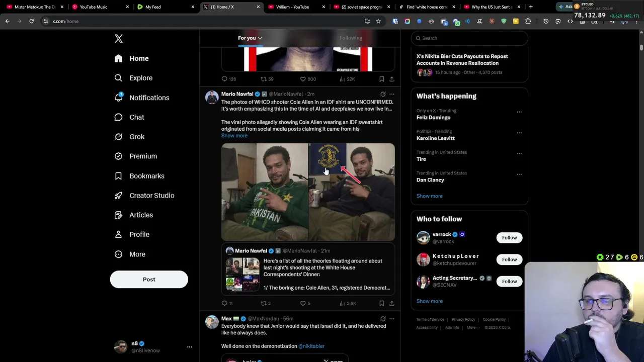Open Creator Studio in the sidebar
644x362 pixels.
144,196
